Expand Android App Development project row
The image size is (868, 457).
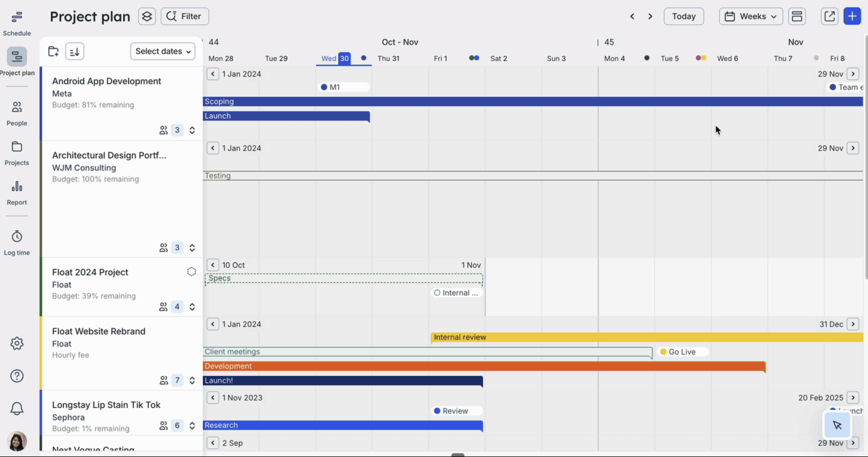tap(192, 130)
